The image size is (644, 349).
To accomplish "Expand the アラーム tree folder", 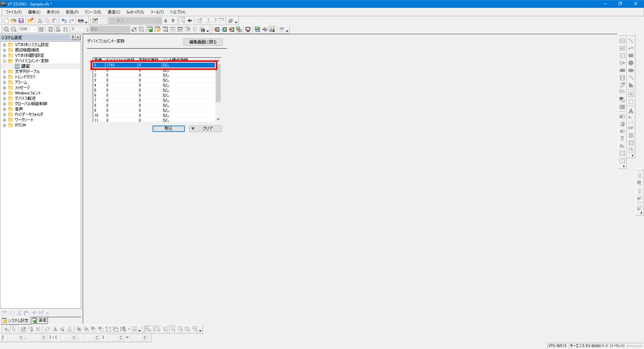I will (5, 82).
